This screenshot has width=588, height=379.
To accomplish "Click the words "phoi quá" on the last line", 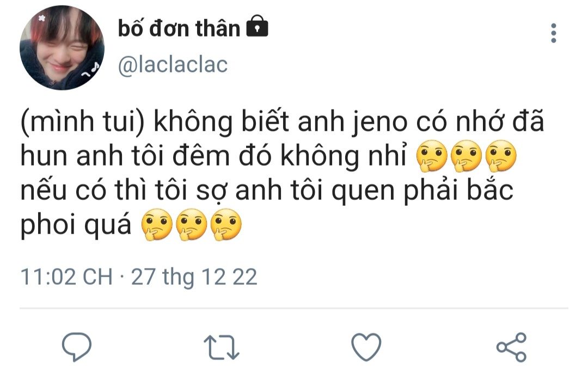I will pos(76,225).
